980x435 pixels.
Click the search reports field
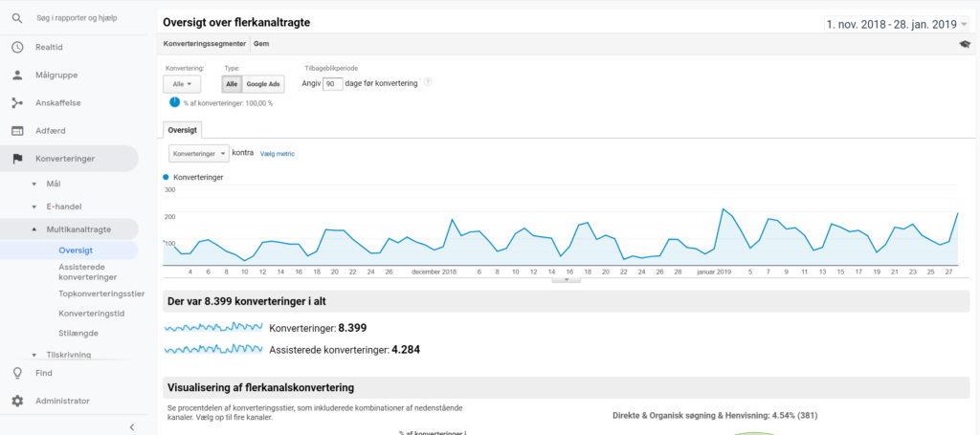point(77,18)
